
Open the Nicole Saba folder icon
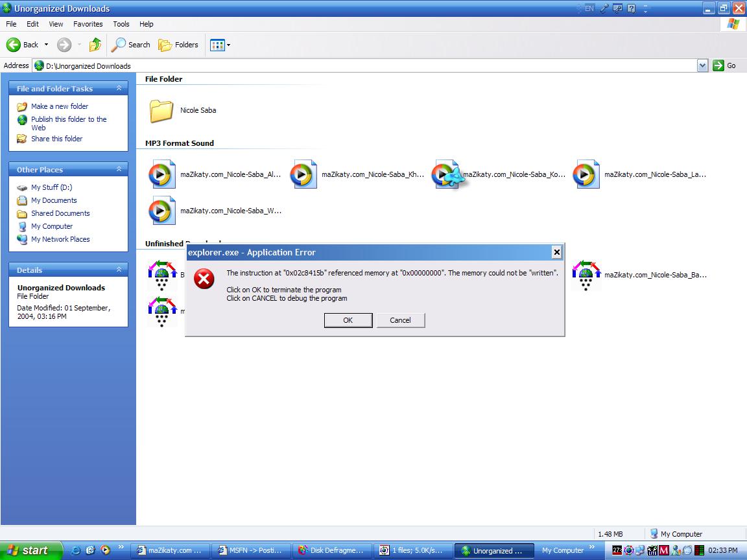161,110
